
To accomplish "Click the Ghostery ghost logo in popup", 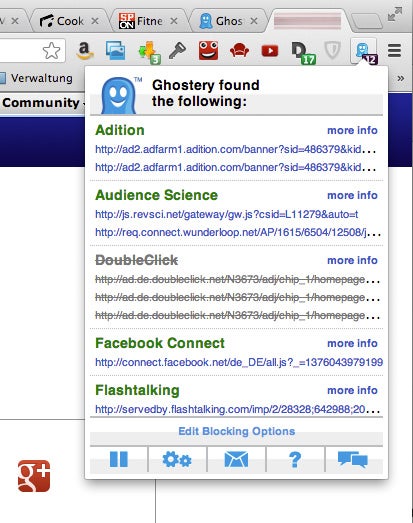I will point(119,95).
